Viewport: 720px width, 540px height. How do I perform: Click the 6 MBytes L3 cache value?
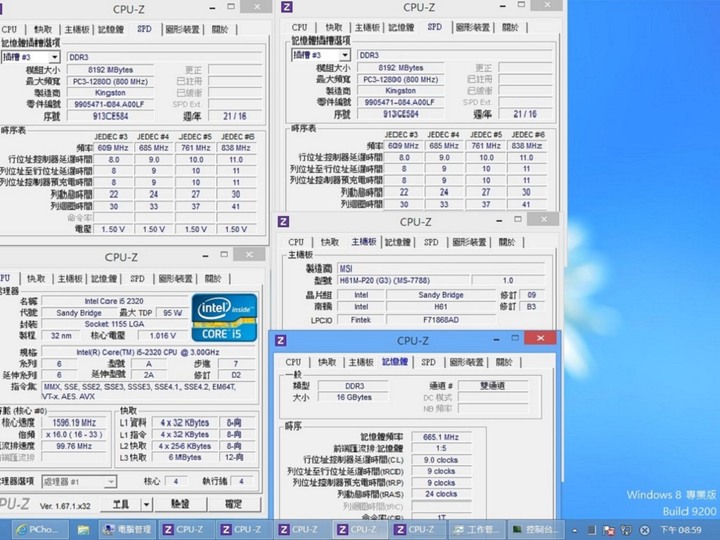[x=185, y=457]
